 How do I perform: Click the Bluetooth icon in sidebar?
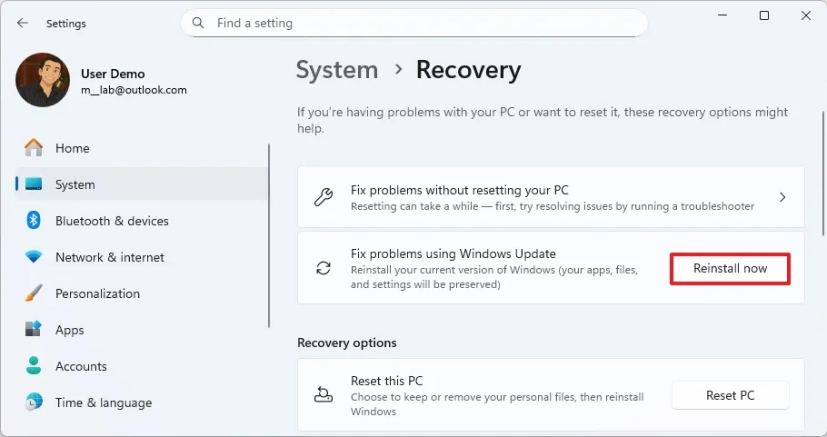pos(34,220)
